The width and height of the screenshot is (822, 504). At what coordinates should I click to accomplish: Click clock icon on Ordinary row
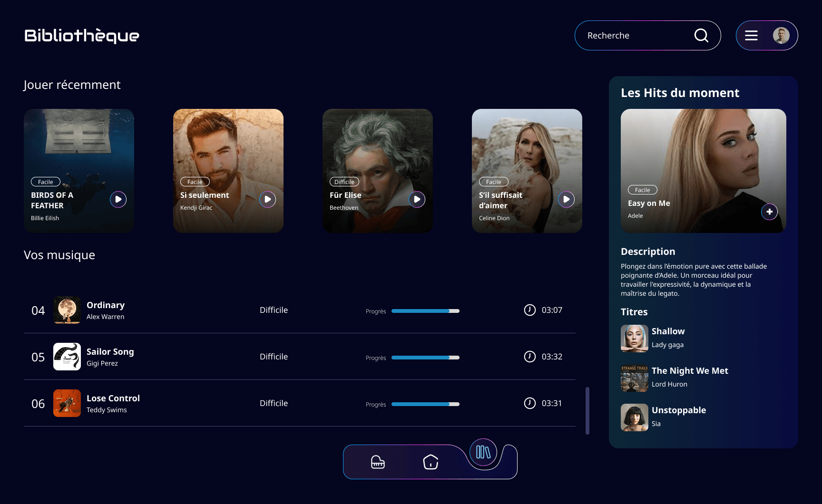[x=530, y=310]
